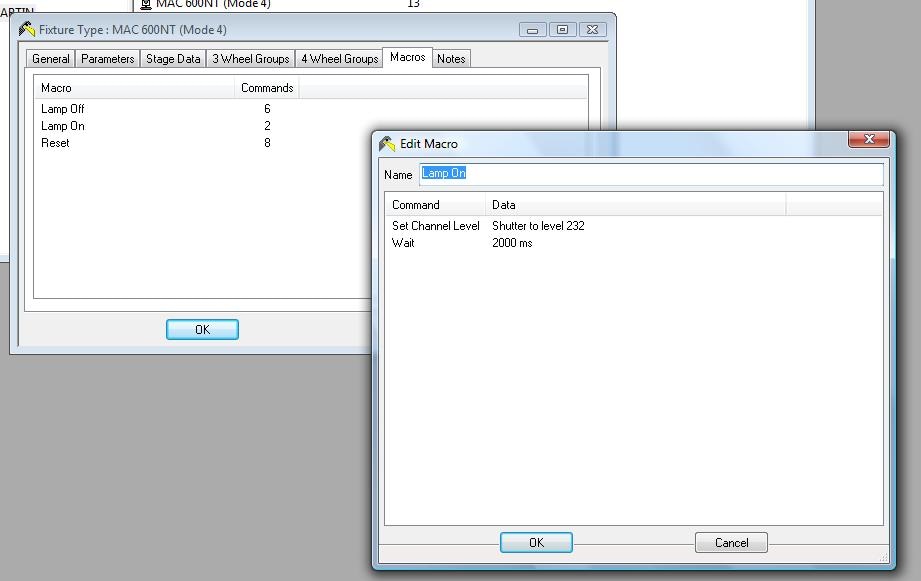The width and height of the screenshot is (921, 581).
Task: Click the Commands column header in macro list
Action: click(x=267, y=88)
